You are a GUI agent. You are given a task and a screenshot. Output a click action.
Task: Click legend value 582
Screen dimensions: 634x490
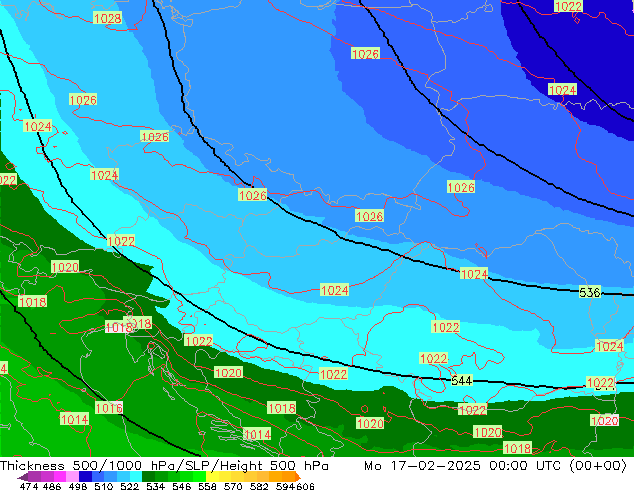point(259,486)
